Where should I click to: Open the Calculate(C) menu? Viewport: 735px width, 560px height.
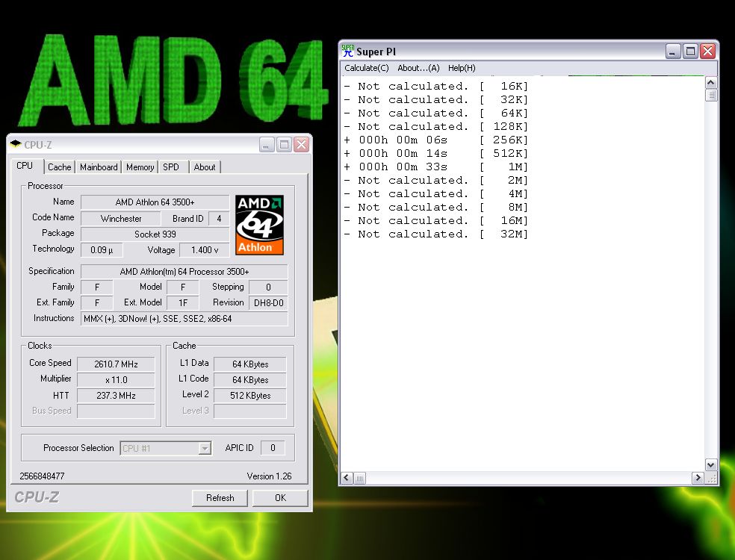(367, 68)
